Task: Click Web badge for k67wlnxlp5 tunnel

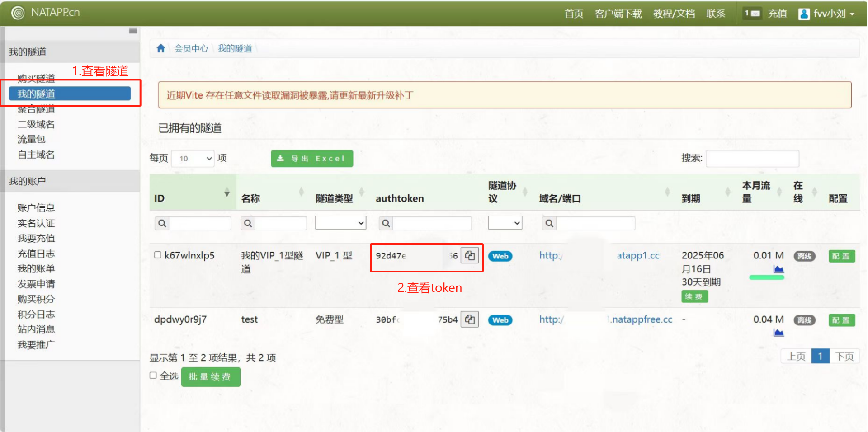Action: click(500, 256)
